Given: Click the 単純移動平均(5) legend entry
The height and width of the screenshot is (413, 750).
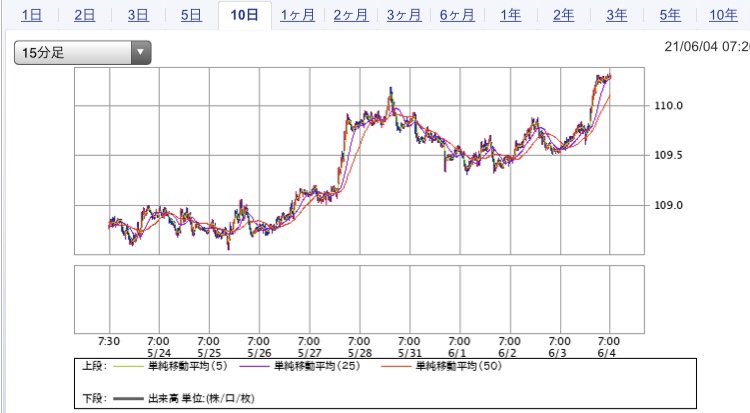Looking at the screenshot, I should [188, 366].
